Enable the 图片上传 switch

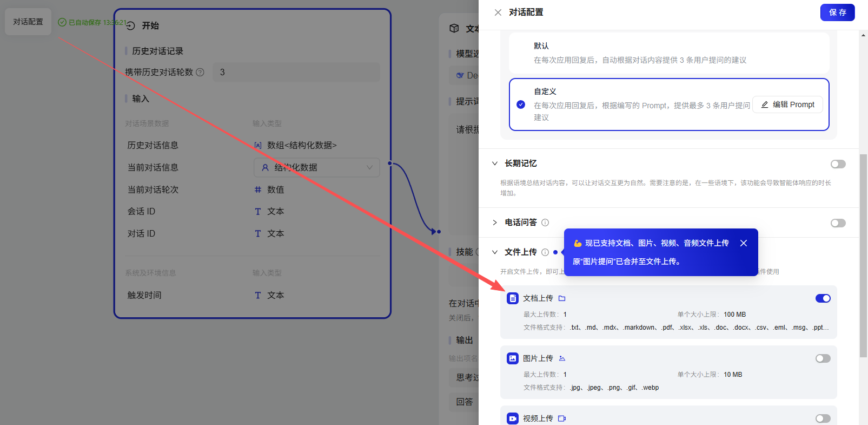pyautogui.click(x=823, y=358)
